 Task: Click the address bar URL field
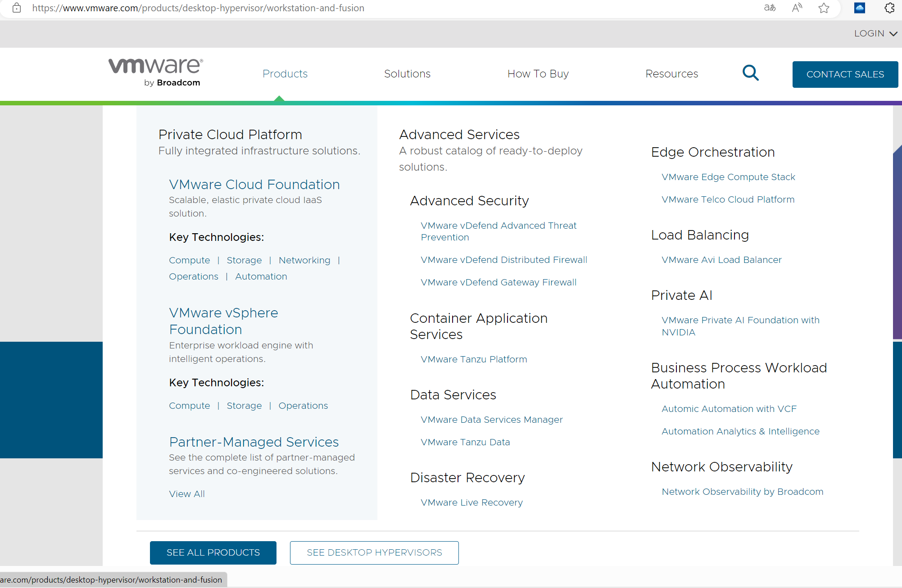point(198,8)
